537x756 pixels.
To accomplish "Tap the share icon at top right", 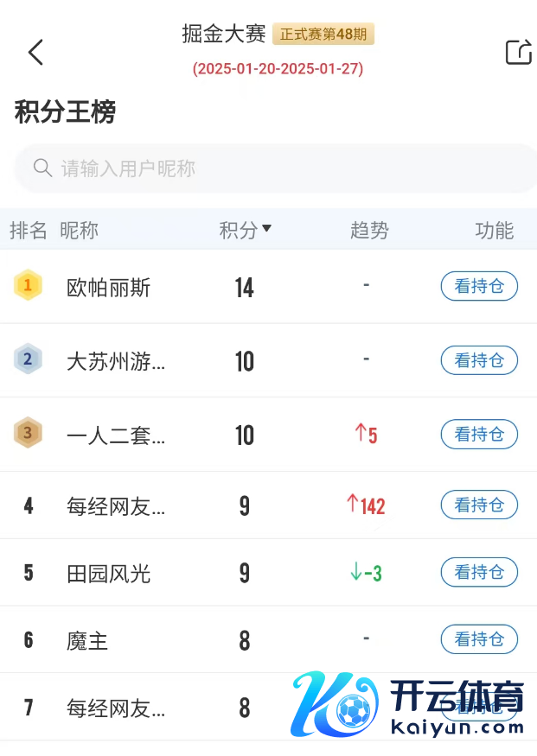I will (518, 52).
